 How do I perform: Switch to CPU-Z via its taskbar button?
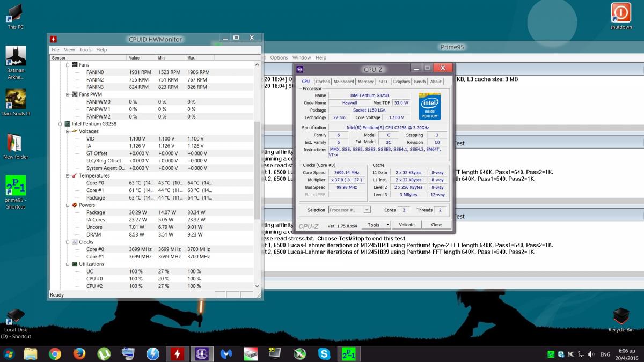[x=202, y=353]
